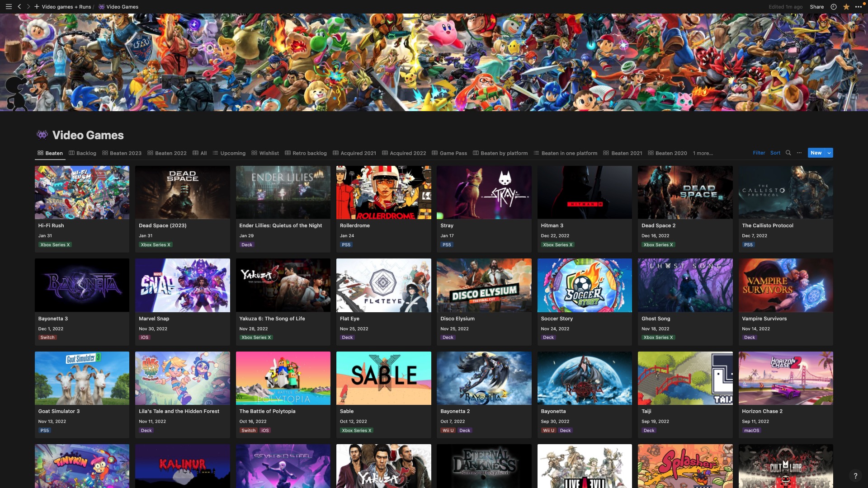The image size is (868, 488).
Task: Click the iOS tag on Marvel Snap
Action: (145, 338)
